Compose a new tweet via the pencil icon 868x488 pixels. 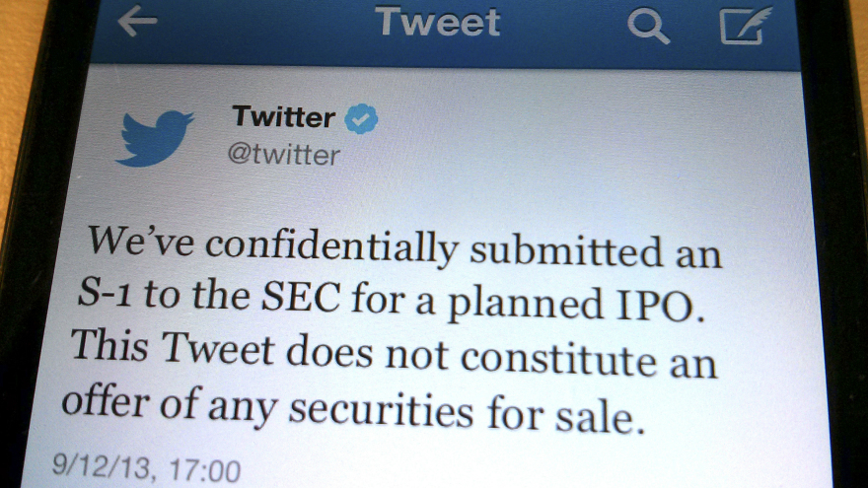pos(745,26)
